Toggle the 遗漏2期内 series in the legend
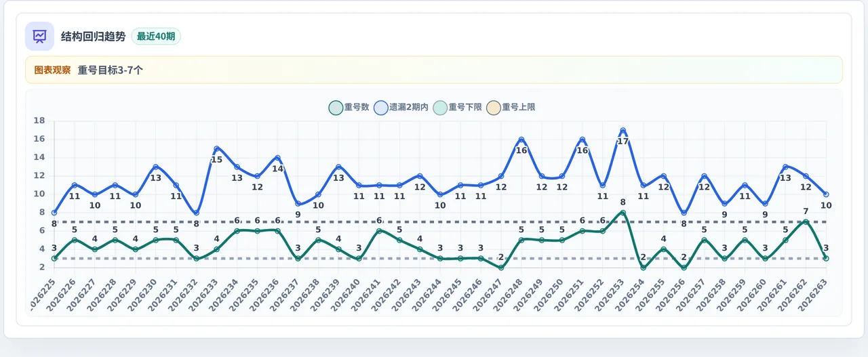The height and width of the screenshot is (357, 868). [401, 107]
